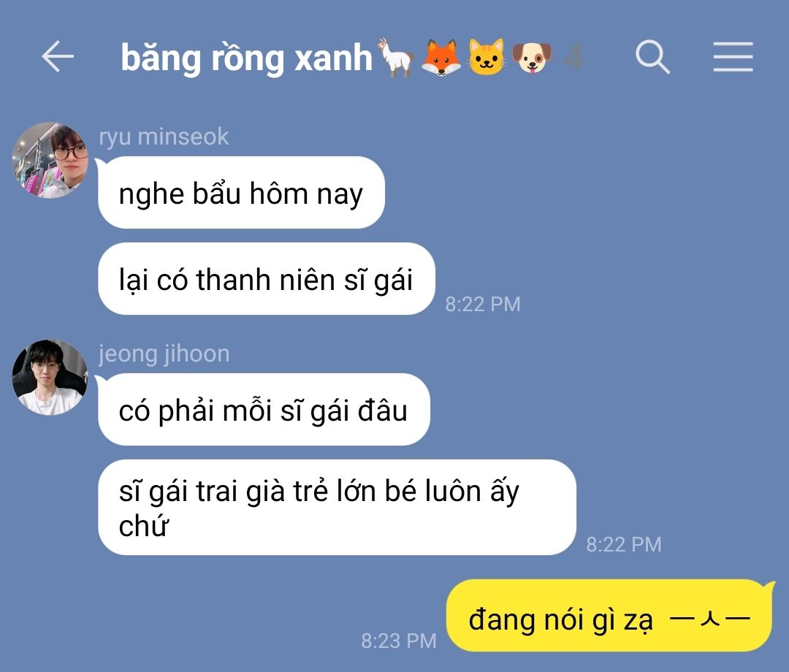Tap the llama emoji in title
The width and height of the screenshot is (789, 672).
point(396,58)
